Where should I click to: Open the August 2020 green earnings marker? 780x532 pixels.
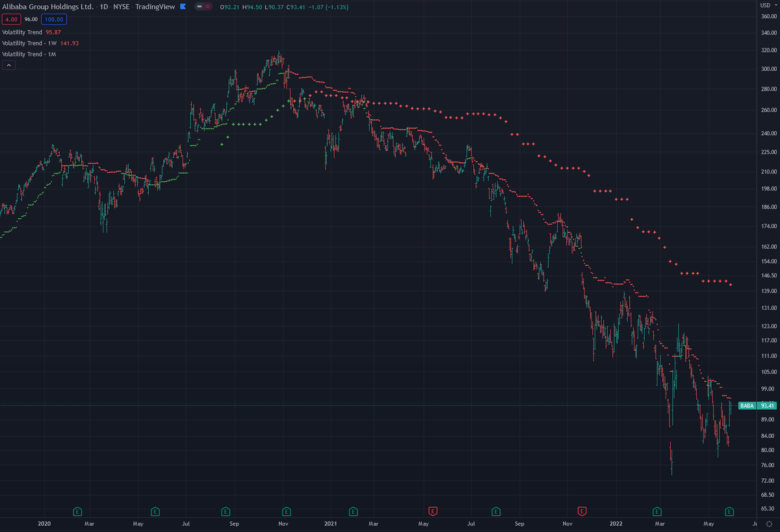(226, 511)
